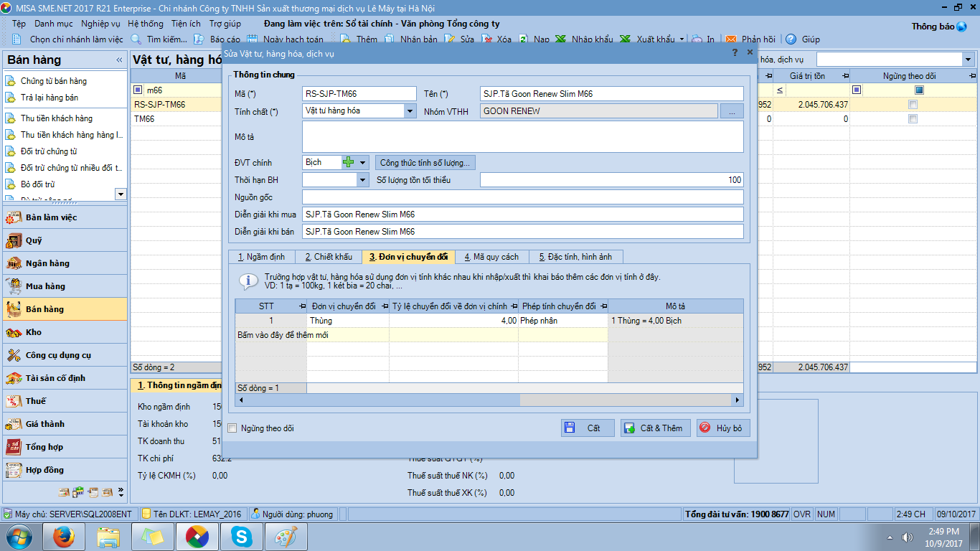Open the Thuế module
The width and height of the screenshot is (980, 551).
(65, 401)
